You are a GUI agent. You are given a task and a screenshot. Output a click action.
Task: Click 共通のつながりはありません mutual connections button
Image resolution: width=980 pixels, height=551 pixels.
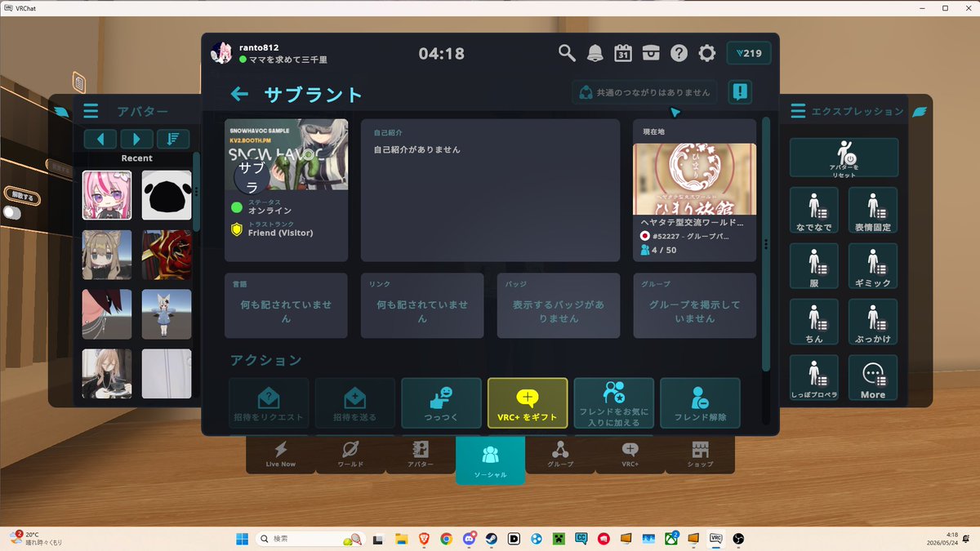point(645,92)
